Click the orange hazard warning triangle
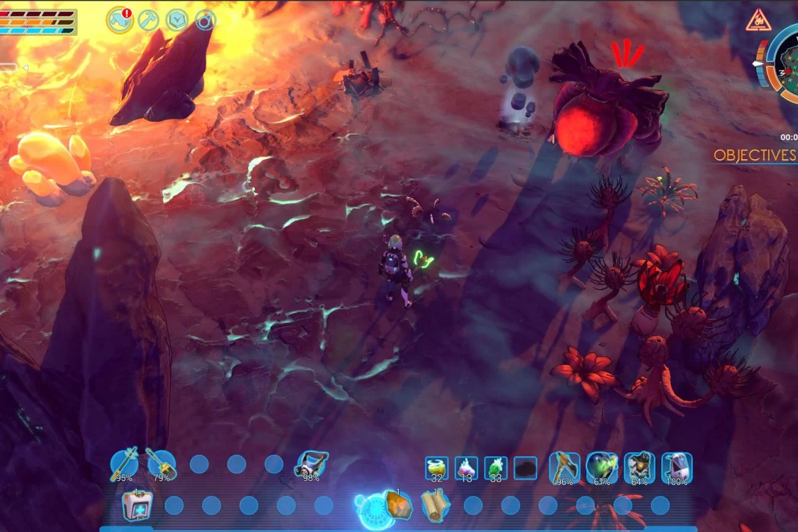 758,21
